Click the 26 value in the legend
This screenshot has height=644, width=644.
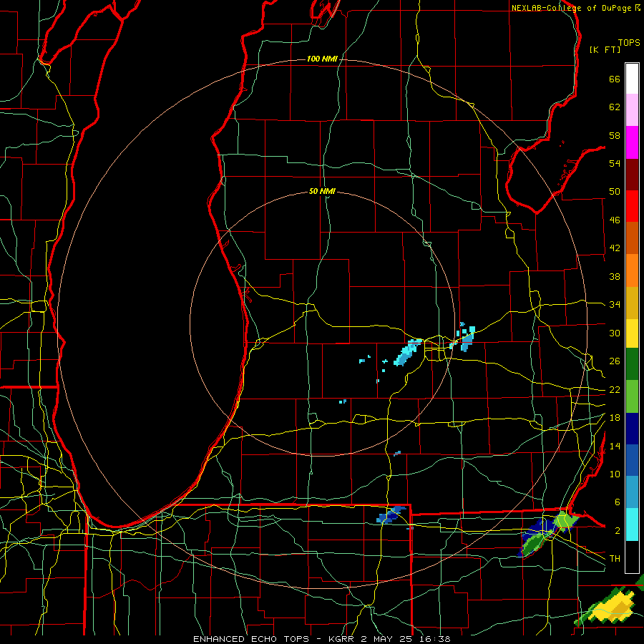click(x=615, y=361)
